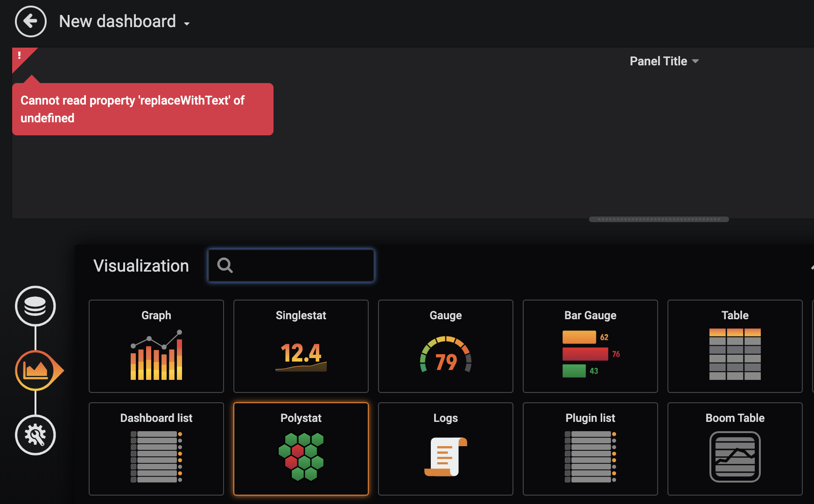
Task: Open the General settings gear icon
Action: tap(35, 435)
